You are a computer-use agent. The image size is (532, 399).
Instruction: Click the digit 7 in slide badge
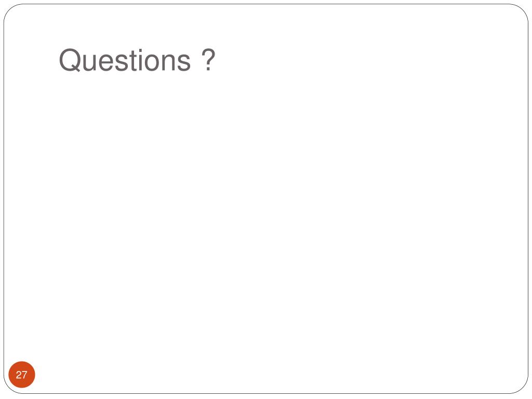(24, 375)
